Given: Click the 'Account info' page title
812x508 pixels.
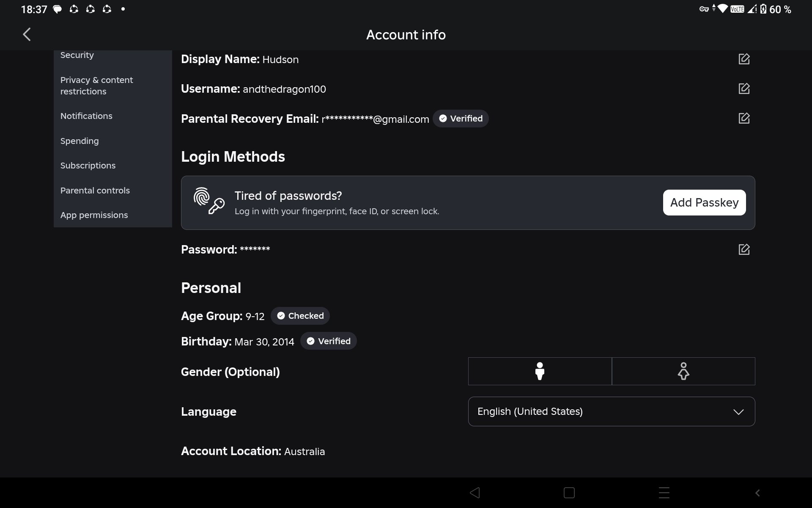Looking at the screenshot, I should coord(406,35).
